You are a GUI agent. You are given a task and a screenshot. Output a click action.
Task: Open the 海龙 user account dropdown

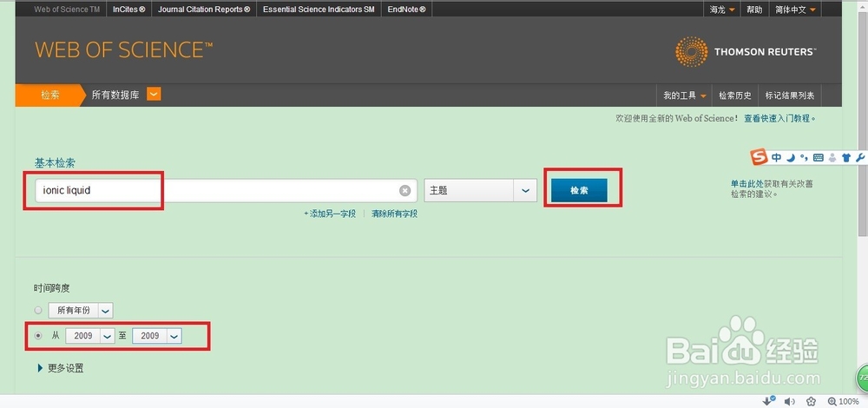pyautogui.click(x=723, y=10)
